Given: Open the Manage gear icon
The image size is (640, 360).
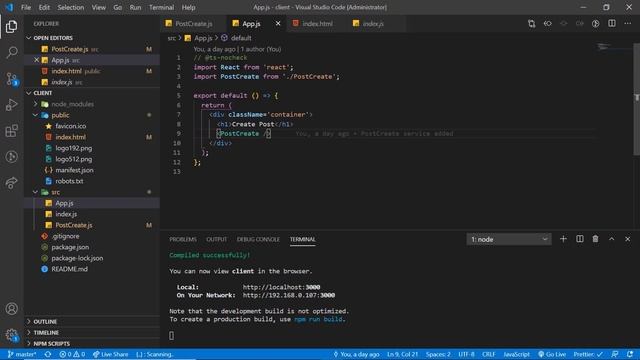Looking at the screenshot, I should [11, 335].
